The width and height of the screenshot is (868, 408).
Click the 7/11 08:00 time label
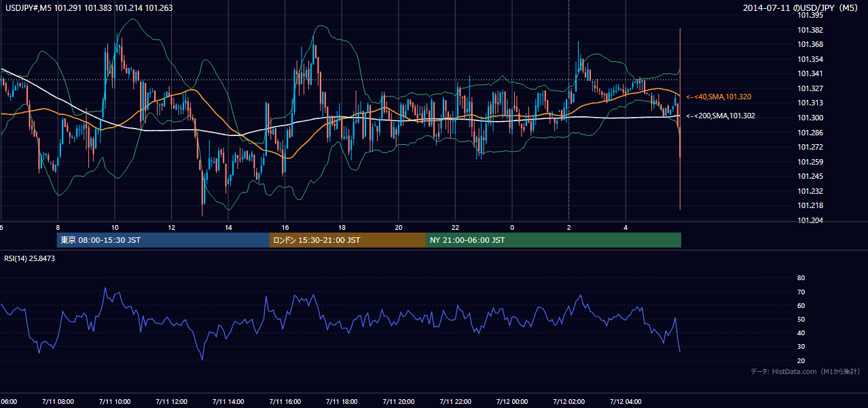tap(58, 402)
